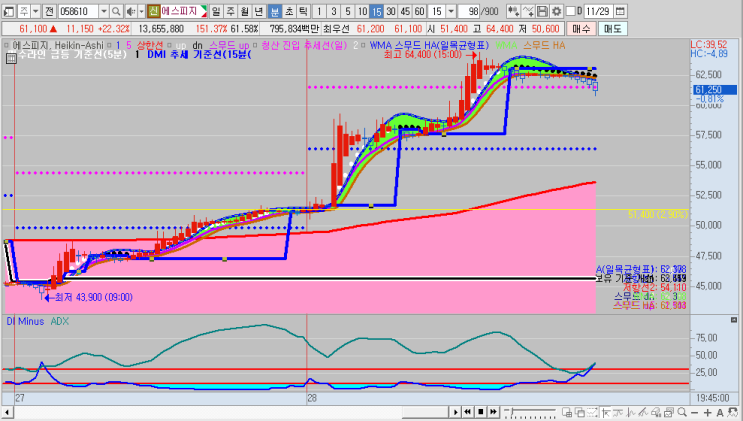This screenshot has height=421, width=743.
Task: Toggle the D date checkbox
Action: click(x=571, y=11)
